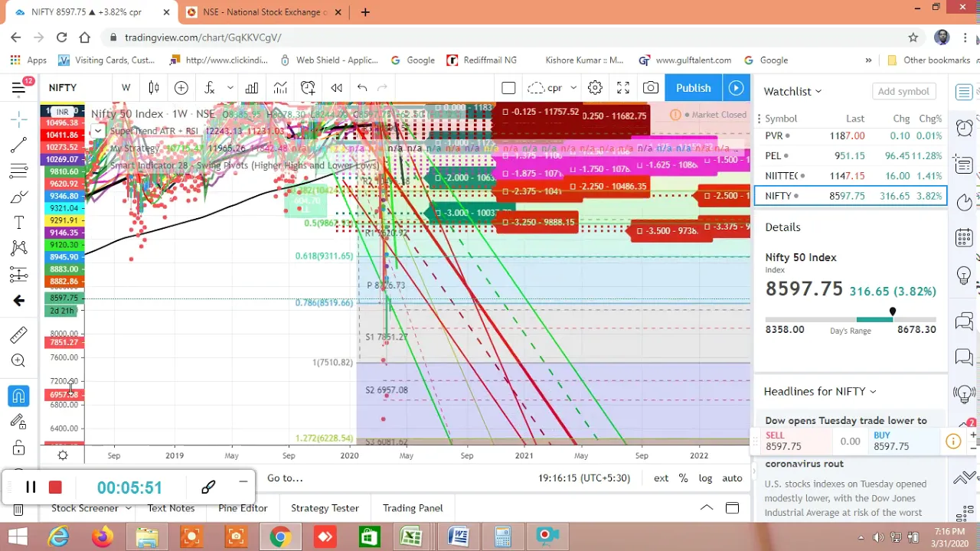Undo the last chart action

click(362, 88)
